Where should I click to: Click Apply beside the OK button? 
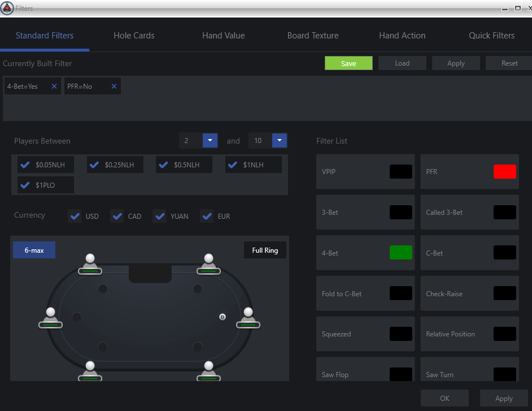point(504,398)
